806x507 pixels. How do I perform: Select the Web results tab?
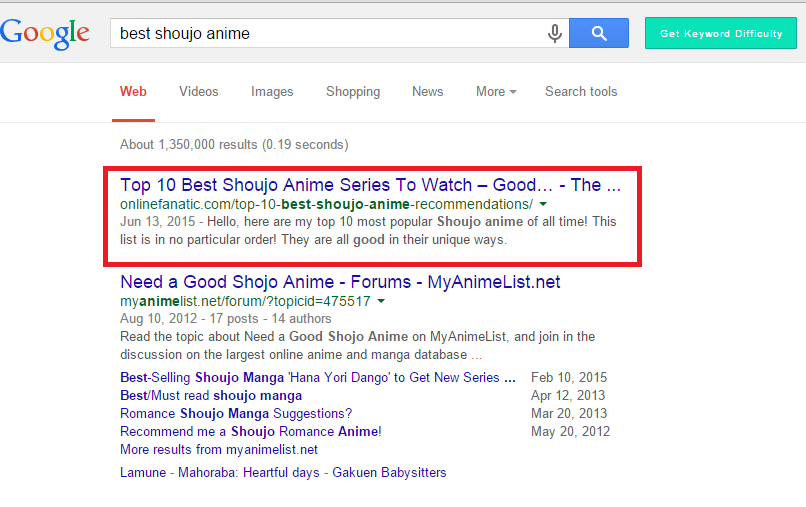133,91
